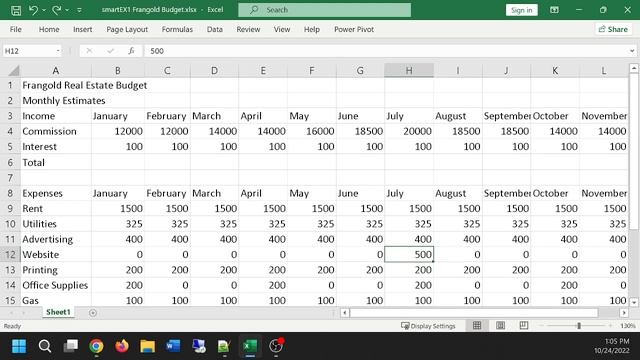Expand the formula bar

click(x=632, y=51)
